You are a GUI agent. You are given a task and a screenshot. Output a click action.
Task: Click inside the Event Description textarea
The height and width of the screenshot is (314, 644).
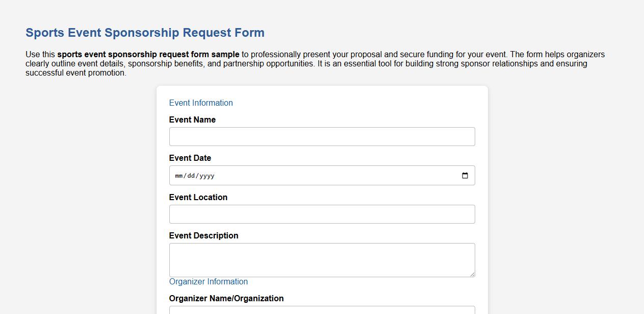point(321,258)
